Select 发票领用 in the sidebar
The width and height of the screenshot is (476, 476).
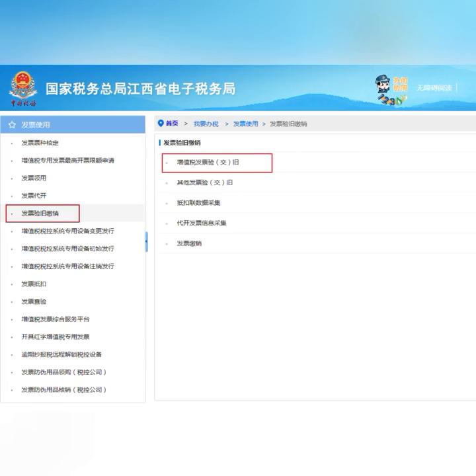coord(34,178)
